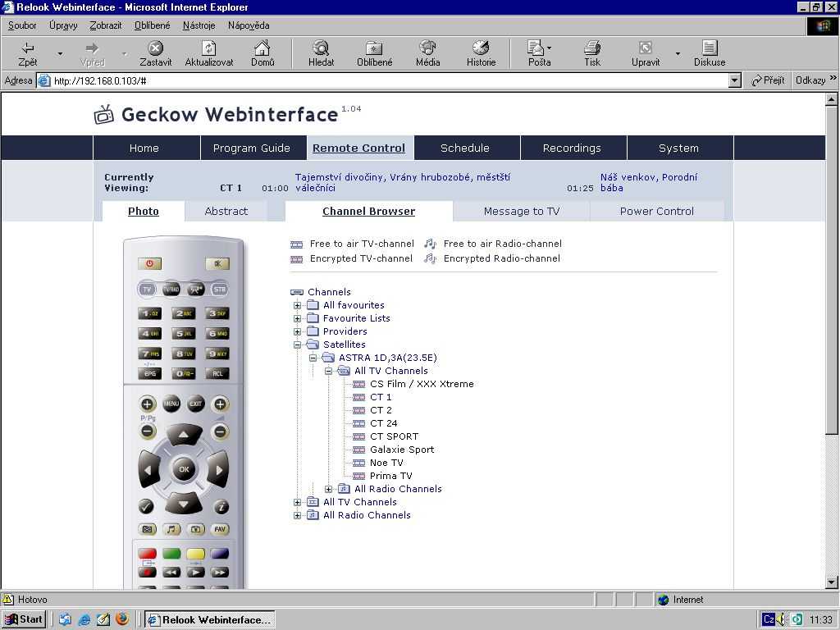Open the Power Control tab

[x=657, y=211]
